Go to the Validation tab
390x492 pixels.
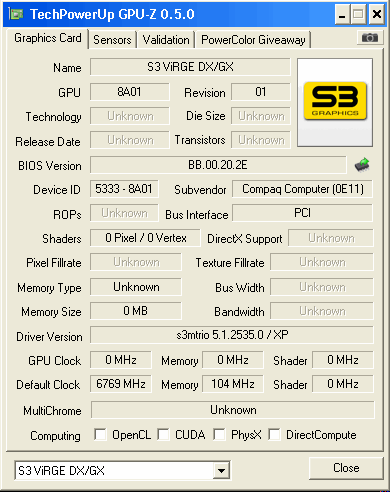166,40
